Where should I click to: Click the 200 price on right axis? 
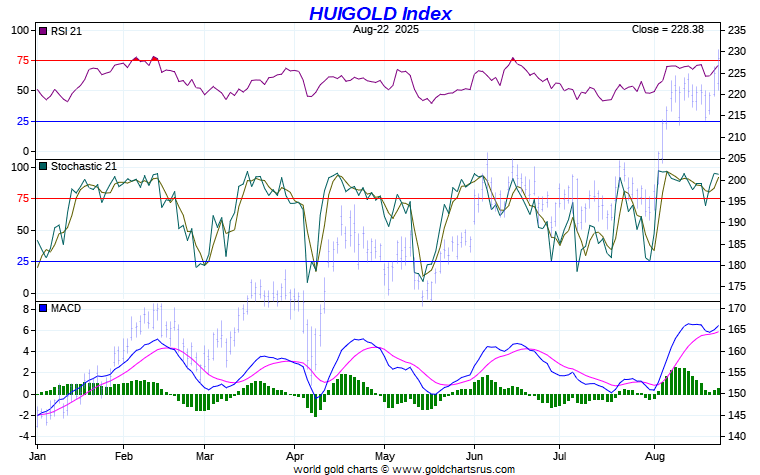pos(736,180)
